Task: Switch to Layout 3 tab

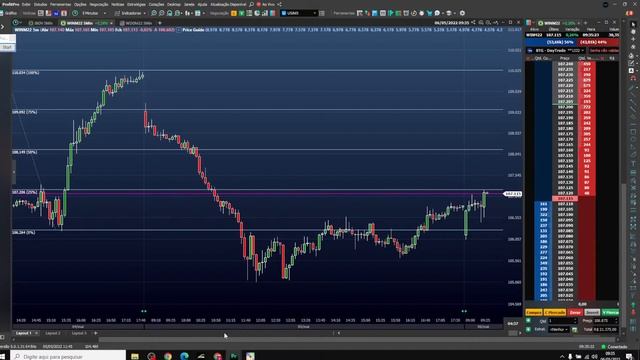Action: [79, 333]
